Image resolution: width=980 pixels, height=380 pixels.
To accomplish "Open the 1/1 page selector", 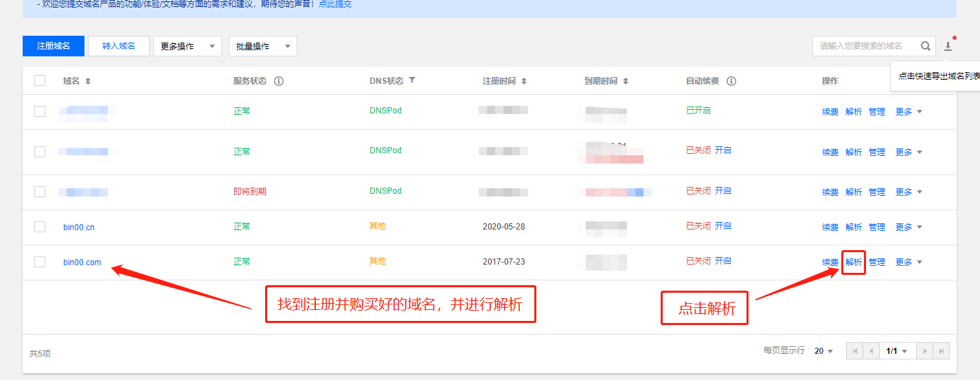I will click(897, 351).
